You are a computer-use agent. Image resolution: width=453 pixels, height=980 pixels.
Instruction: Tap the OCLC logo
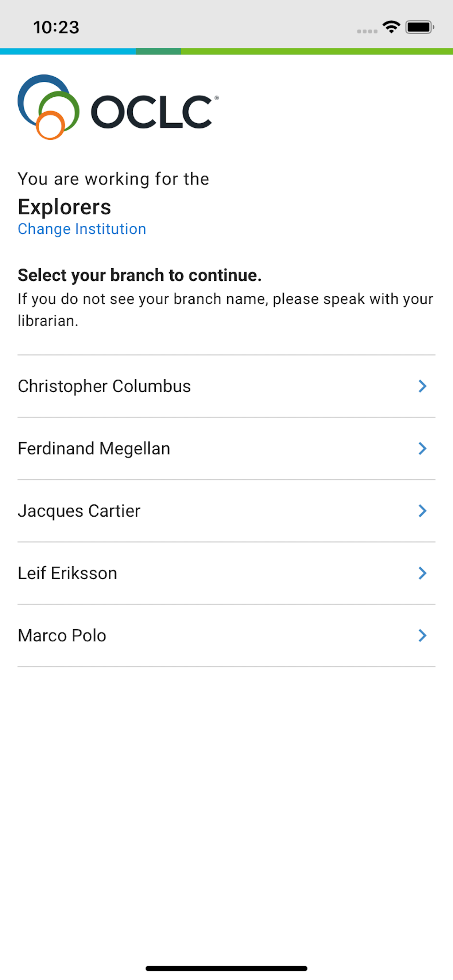click(118, 107)
